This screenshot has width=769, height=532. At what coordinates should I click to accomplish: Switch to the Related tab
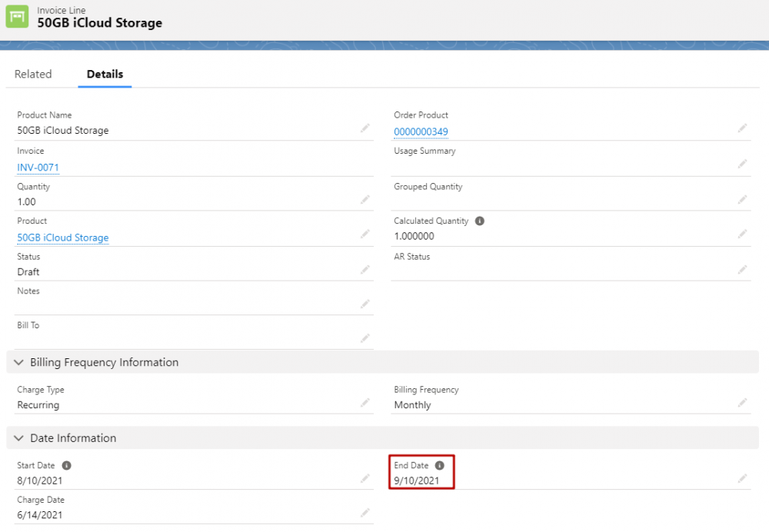[x=33, y=74]
